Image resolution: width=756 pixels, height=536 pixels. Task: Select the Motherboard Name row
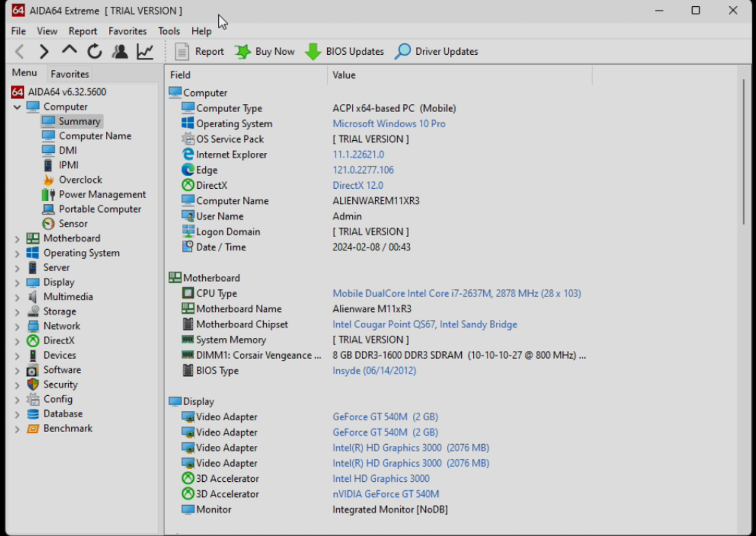(378, 309)
